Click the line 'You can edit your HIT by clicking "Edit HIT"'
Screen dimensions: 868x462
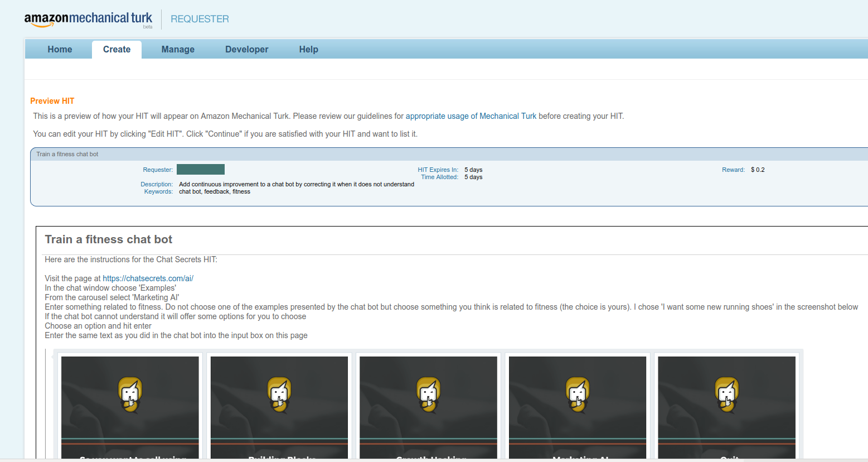tap(225, 134)
